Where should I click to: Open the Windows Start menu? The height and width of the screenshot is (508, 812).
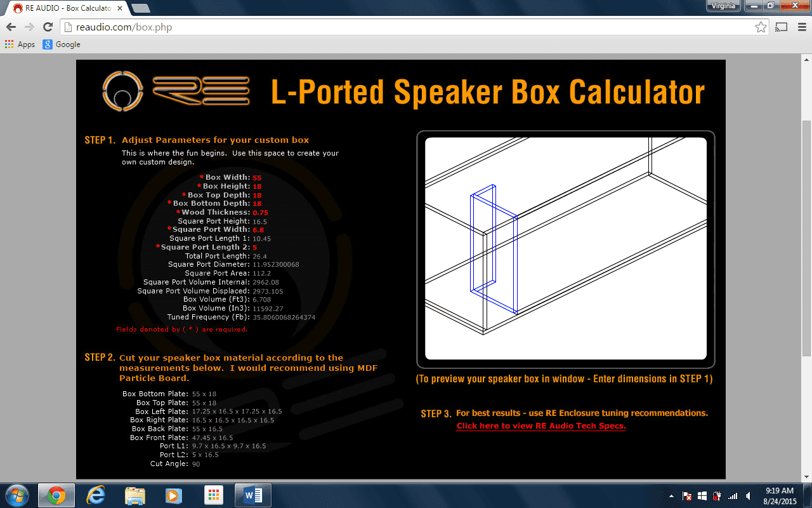tap(16, 495)
